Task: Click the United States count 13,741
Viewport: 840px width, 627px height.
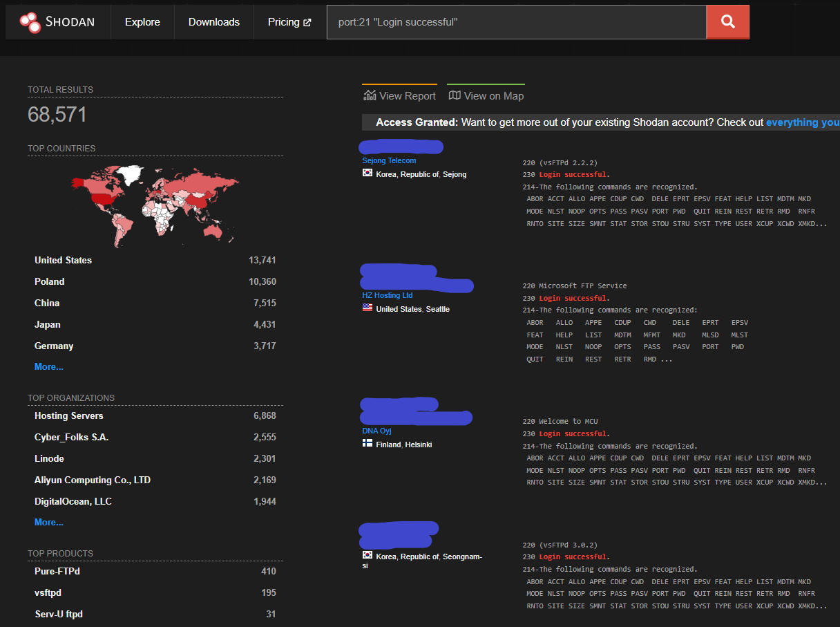Action: pos(262,260)
